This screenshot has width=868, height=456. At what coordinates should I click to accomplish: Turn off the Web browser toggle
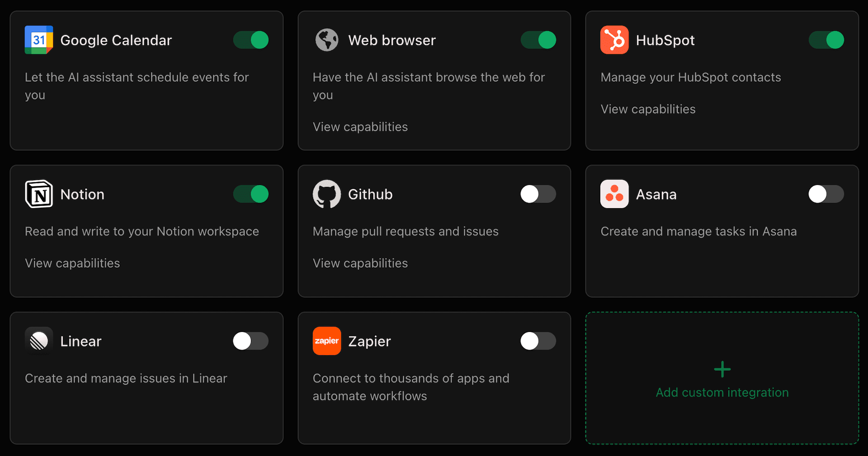538,40
